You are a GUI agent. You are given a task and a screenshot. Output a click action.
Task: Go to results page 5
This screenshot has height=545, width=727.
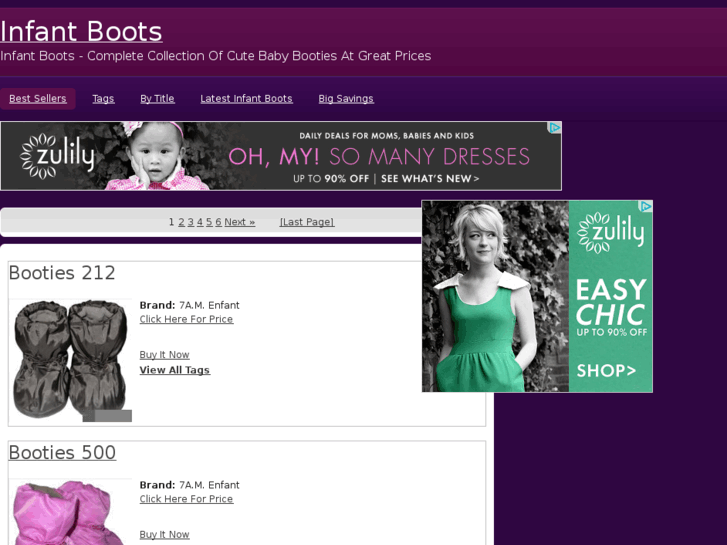click(x=209, y=222)
